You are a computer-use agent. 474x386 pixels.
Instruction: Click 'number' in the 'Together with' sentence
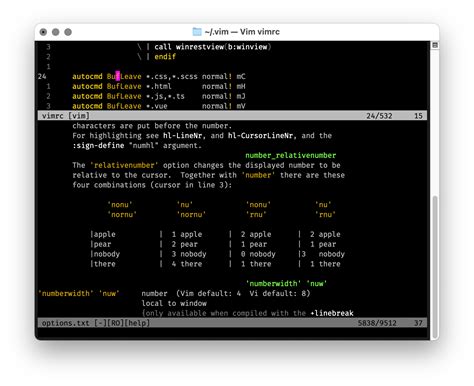click(x=258, y=175)
